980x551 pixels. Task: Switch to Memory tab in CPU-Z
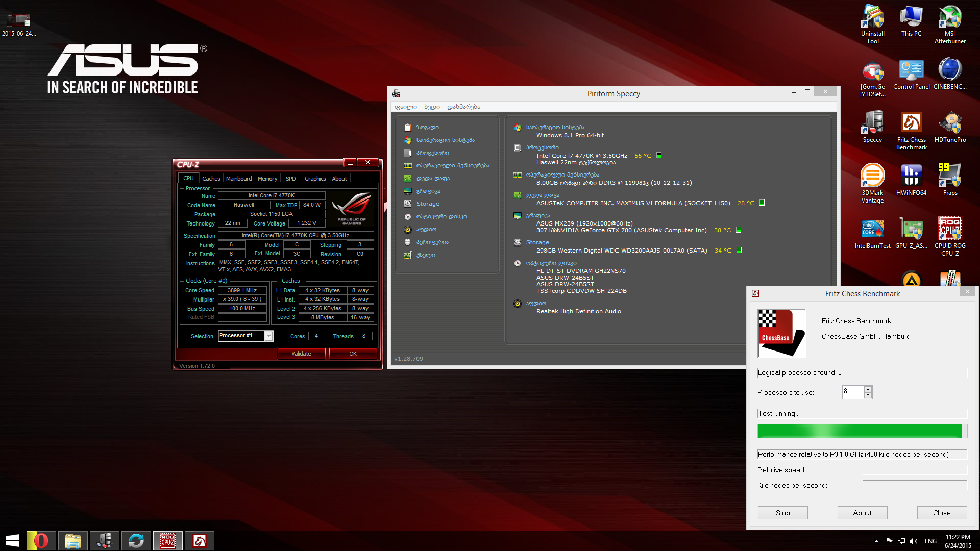pos(267,179)
